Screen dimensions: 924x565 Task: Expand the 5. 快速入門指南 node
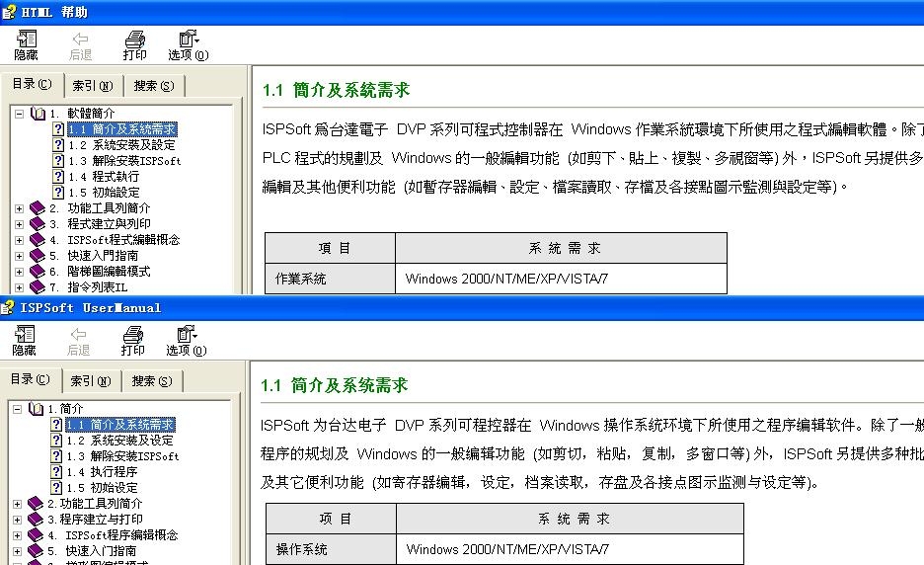[20, 256]
